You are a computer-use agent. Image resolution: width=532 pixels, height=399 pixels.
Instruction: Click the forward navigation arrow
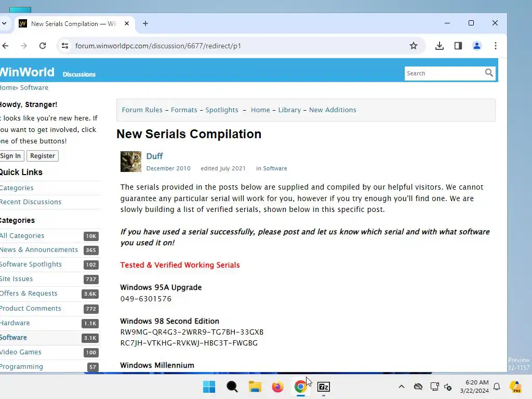pos(23,46)
